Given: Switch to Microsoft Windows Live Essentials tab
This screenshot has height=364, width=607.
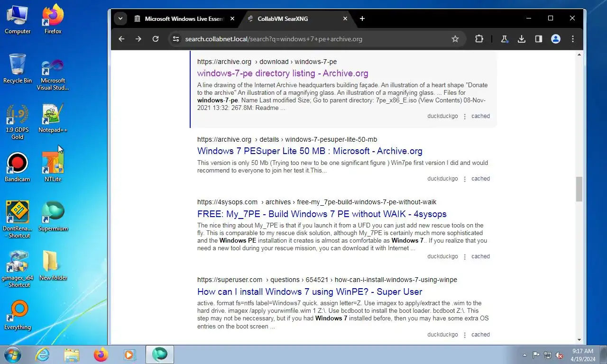Looking at the screenshot, I should [178, 18].
